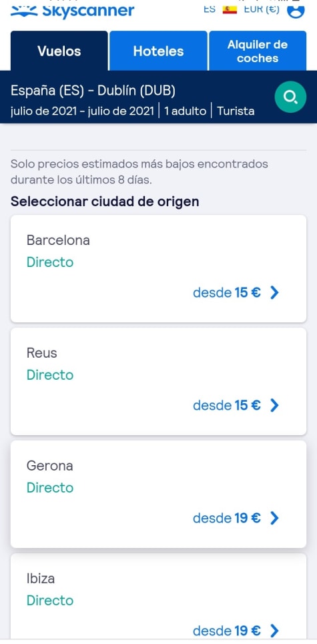Switch to Alquiler de coches tab
317x644 pixels.
pyautogui.click(x=258, y=51)
